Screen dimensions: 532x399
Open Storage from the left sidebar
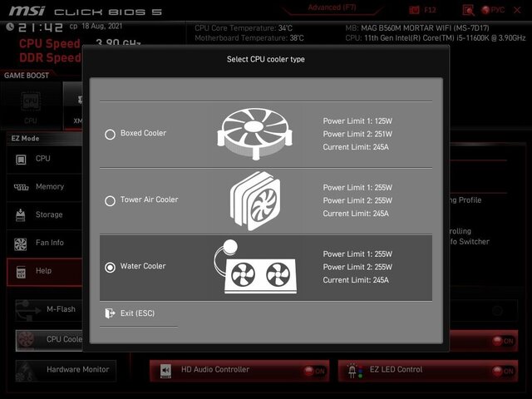coord(43,215)
